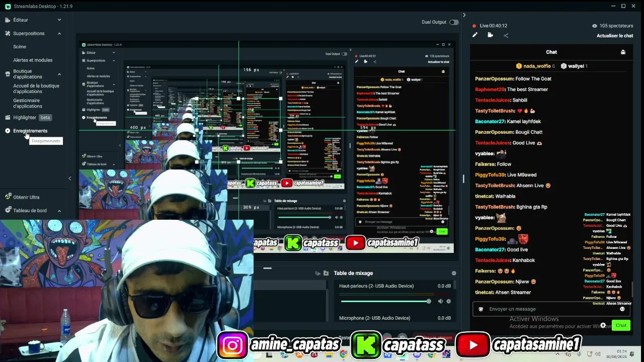
Task: Click the Live 00:40:12 timer text
Action: [494, 26]
